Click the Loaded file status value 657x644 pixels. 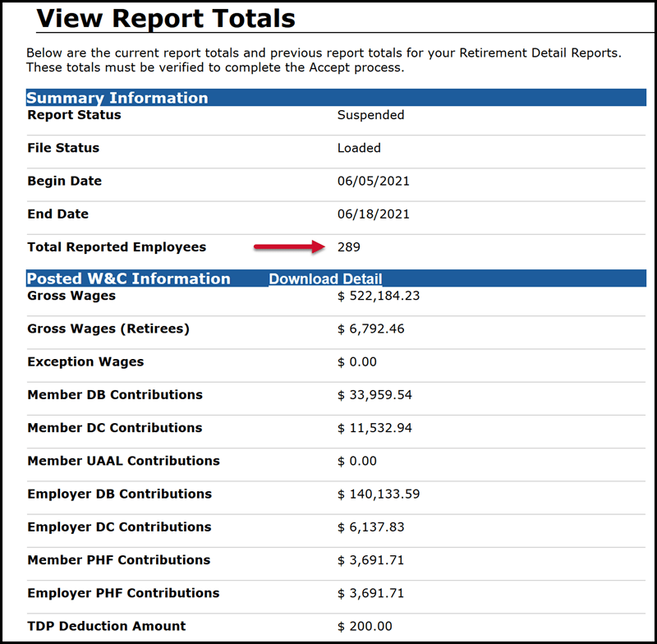[359, 148]
